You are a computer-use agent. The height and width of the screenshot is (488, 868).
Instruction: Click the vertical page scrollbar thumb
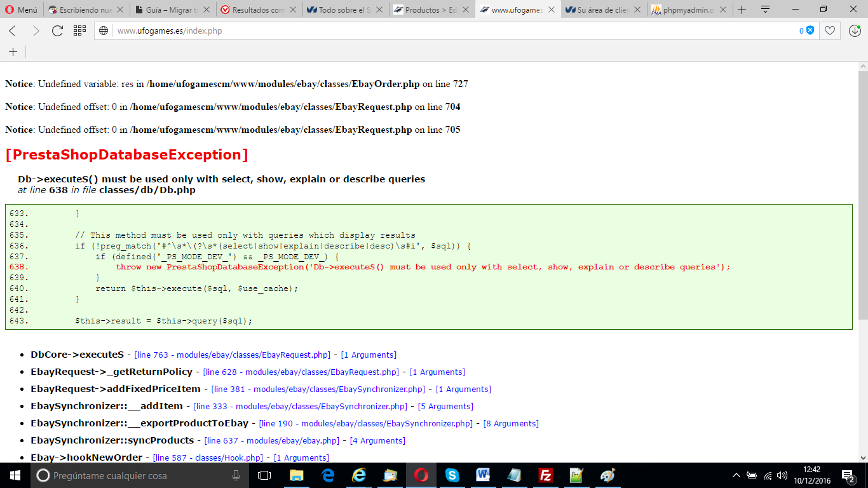863,196
